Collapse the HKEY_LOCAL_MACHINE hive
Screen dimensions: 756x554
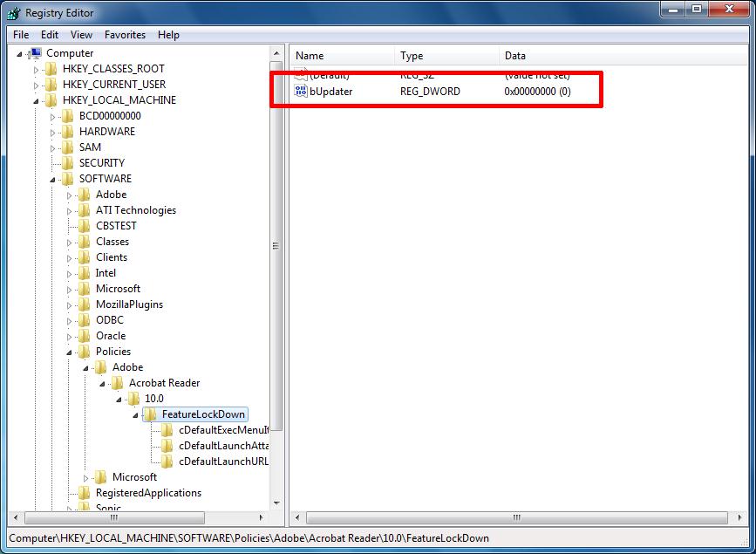tap(37, 100)
